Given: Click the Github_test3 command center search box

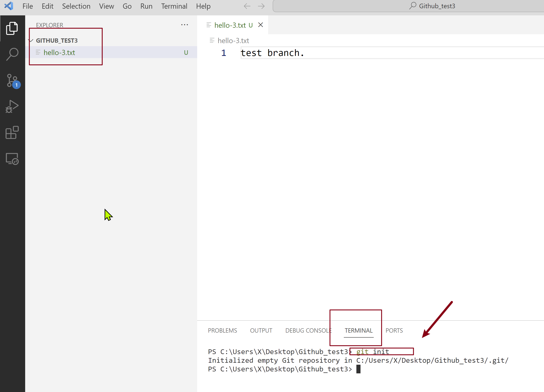Looking at the screenshot, I should [432, 6].
